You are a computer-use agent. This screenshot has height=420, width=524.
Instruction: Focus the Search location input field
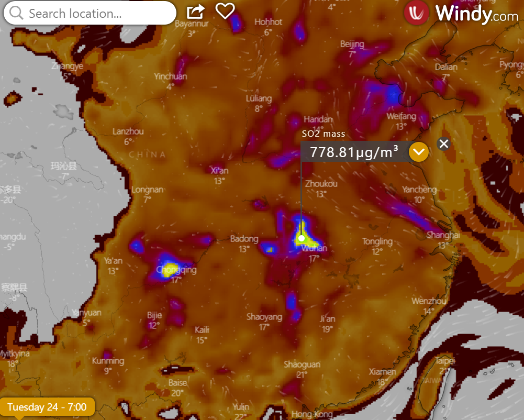coord(97,13)
